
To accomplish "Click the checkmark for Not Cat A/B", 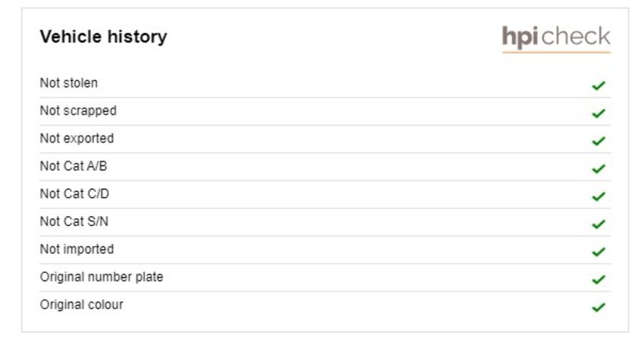I will pyautogui.click(x=599, y=168).
